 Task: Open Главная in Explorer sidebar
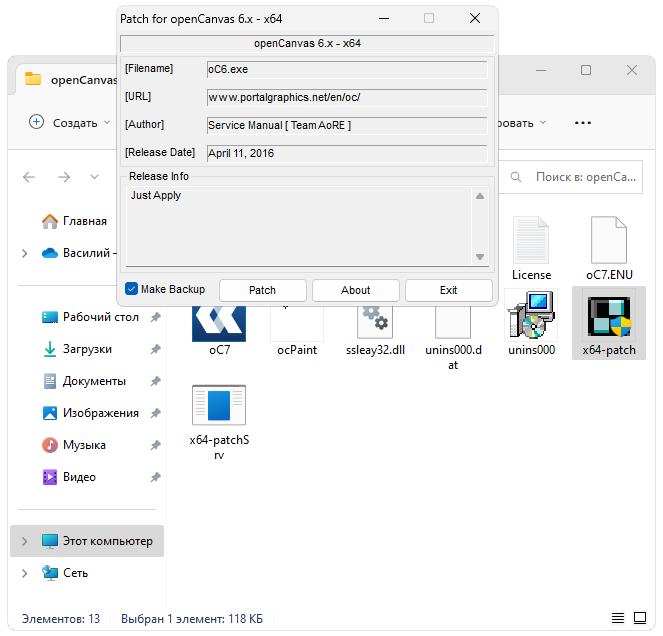74,221
